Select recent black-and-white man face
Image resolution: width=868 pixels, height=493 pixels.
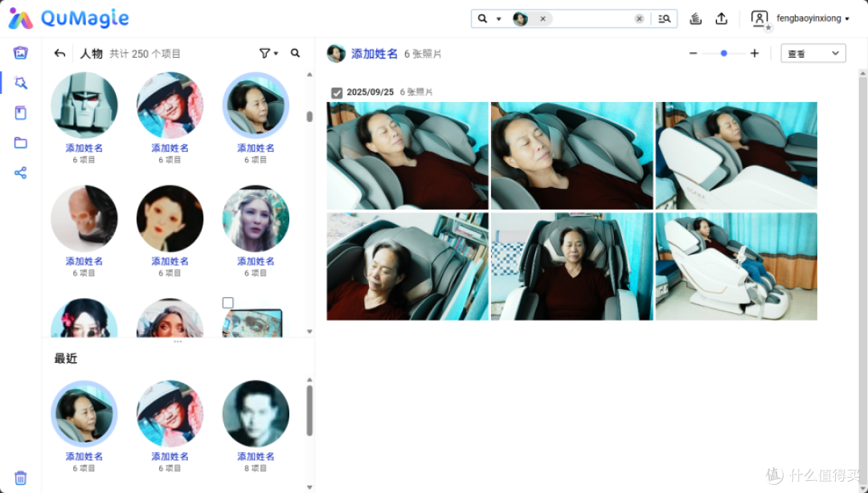tap(256, 414)
